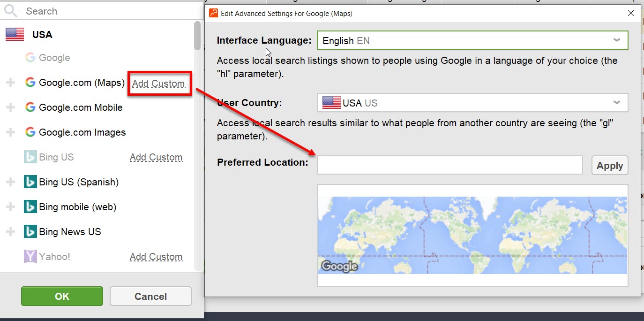Click the USA country heading
This screenshot has width=644, height=321.
tap(42, 35)
